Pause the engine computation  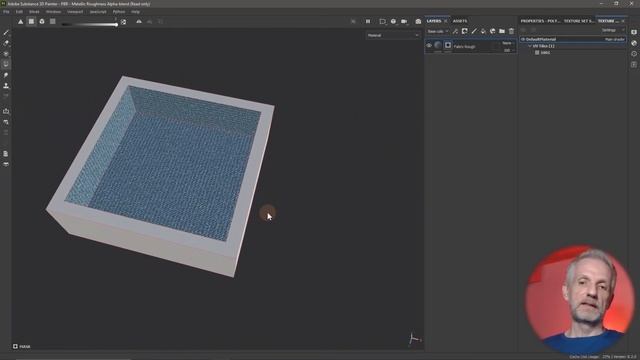click(368, 22)
